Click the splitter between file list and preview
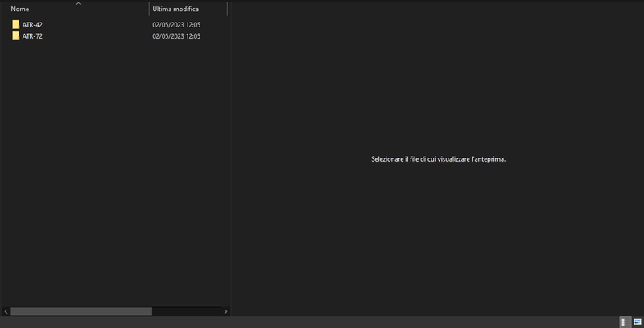The image size is (644, 328). click(x=232, y=161)
